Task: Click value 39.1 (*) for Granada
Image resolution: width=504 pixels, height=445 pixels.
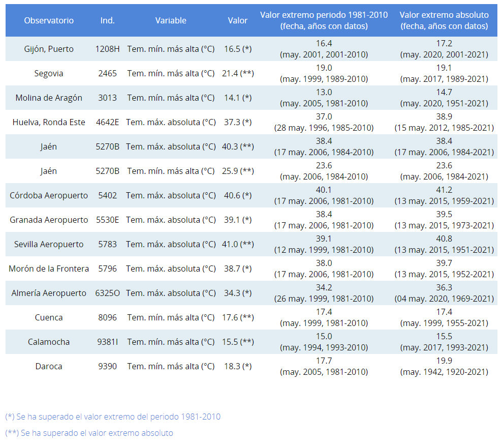Action: [238, 220]
